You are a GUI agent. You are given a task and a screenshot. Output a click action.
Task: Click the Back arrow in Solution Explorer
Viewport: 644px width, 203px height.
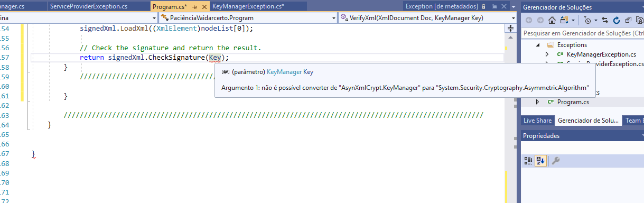(529, 21)
